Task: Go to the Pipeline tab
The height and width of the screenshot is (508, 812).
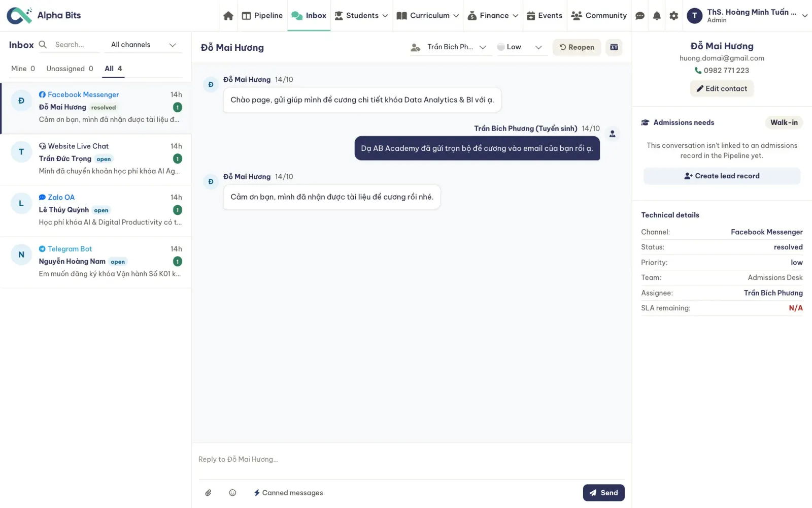Action: tap(262, 16)
